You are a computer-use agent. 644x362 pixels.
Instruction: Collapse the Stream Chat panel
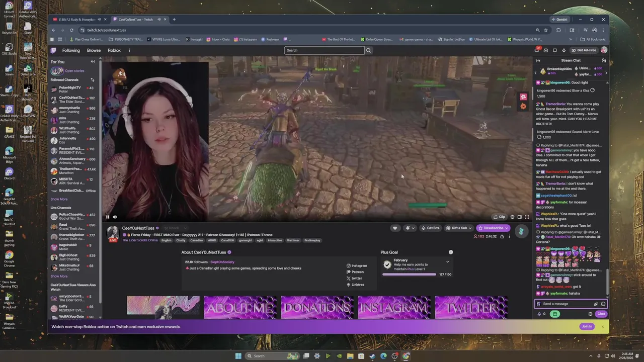pyautogui.click(x=538, y=60)
